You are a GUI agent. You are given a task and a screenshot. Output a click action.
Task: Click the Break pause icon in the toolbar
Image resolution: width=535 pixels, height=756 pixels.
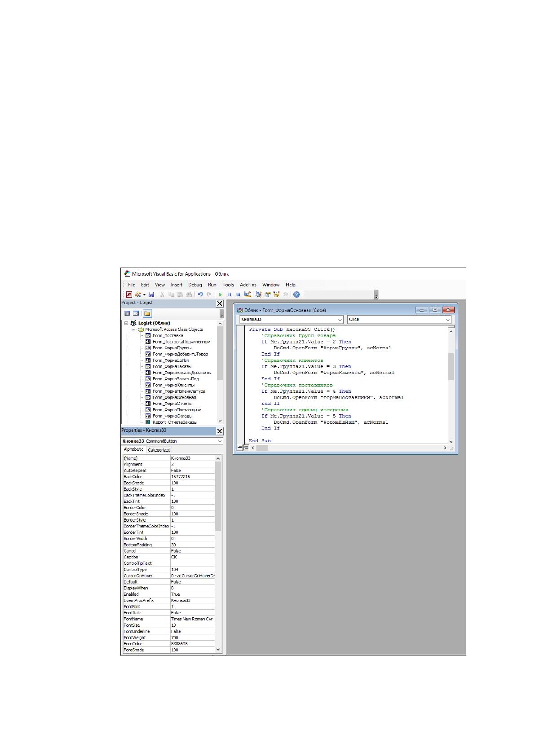(230, 294)
